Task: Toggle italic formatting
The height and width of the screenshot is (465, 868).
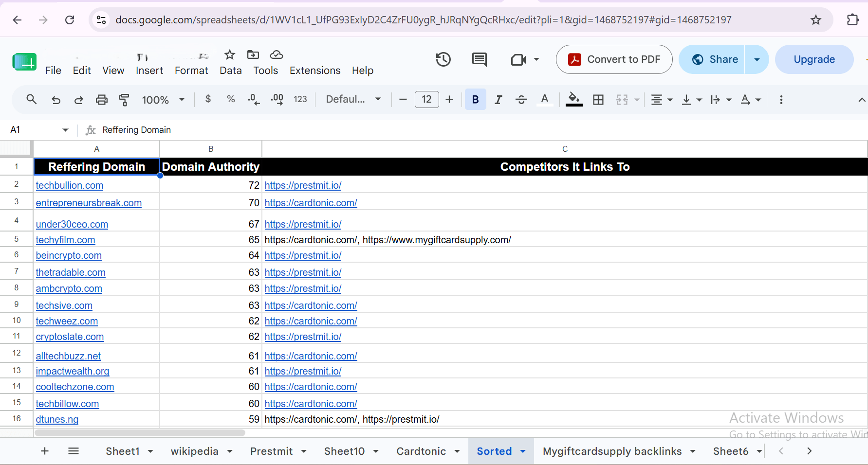Action: [499, 100]
